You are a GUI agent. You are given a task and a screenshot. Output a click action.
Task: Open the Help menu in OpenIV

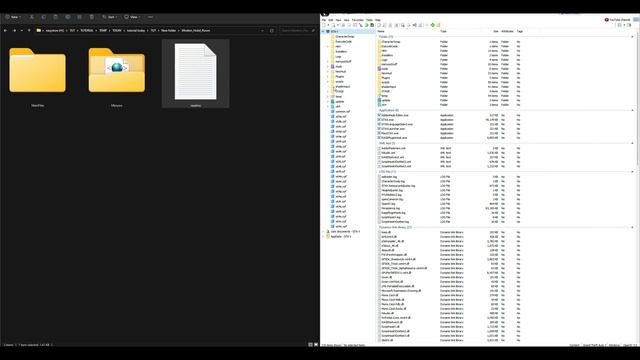(378, 20)
